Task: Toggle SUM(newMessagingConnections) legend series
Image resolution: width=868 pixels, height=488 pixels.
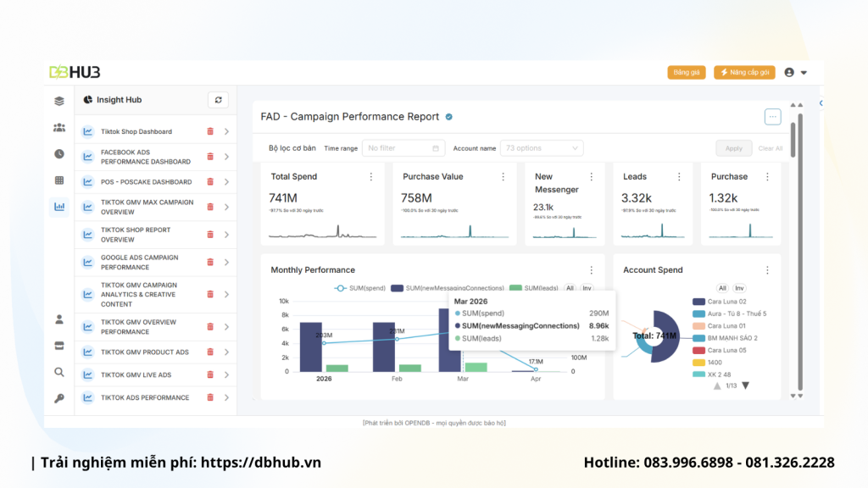Action: pyautogui.click(x=448, y=288)
